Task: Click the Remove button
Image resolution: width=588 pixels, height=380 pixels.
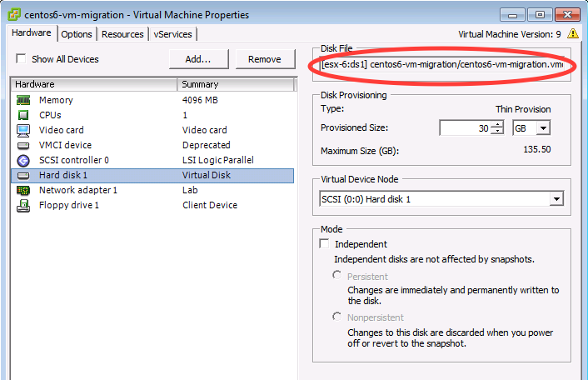Action: click(x=264, y=59)
